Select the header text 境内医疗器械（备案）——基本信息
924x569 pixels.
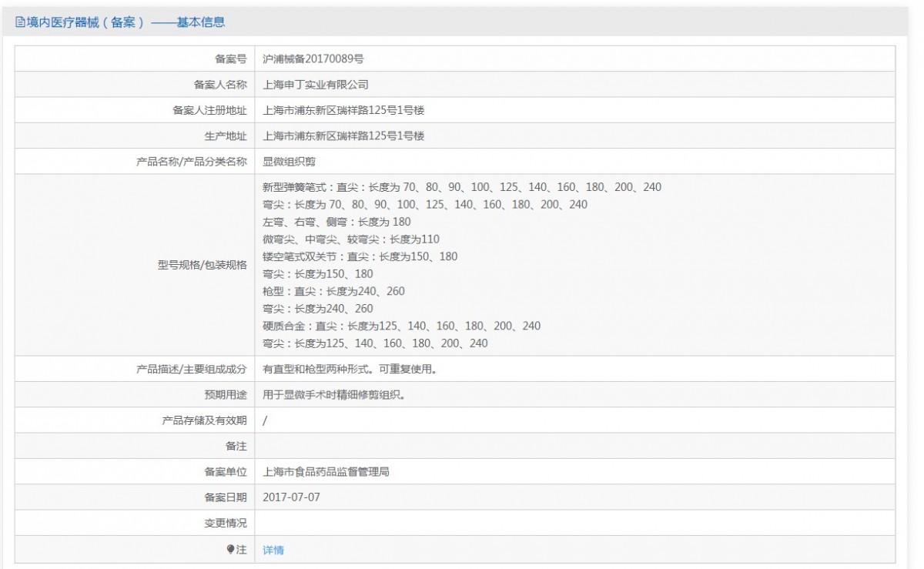pos(126,22)
